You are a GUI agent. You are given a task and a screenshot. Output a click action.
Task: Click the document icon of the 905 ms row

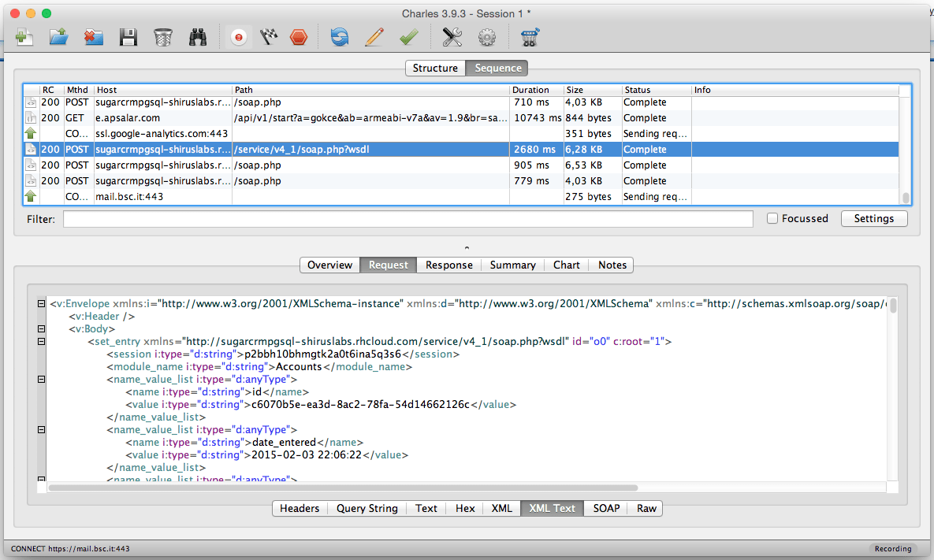click(31, 165)
